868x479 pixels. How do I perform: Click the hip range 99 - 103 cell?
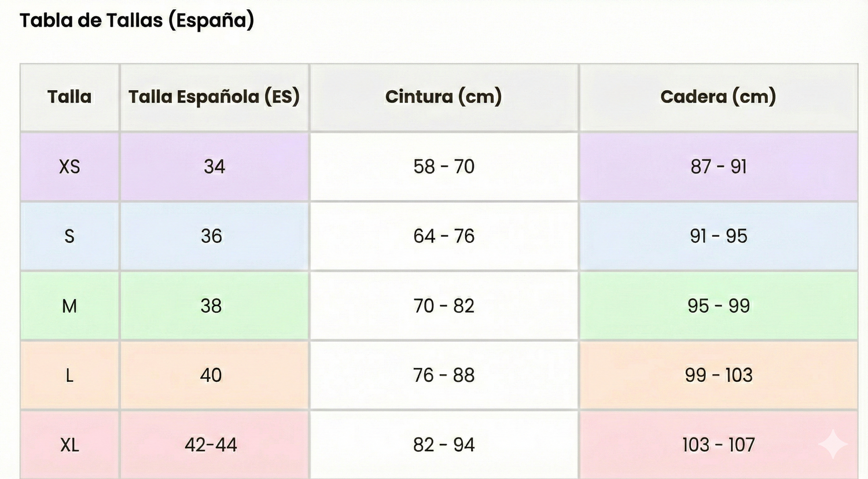point(718,375)
